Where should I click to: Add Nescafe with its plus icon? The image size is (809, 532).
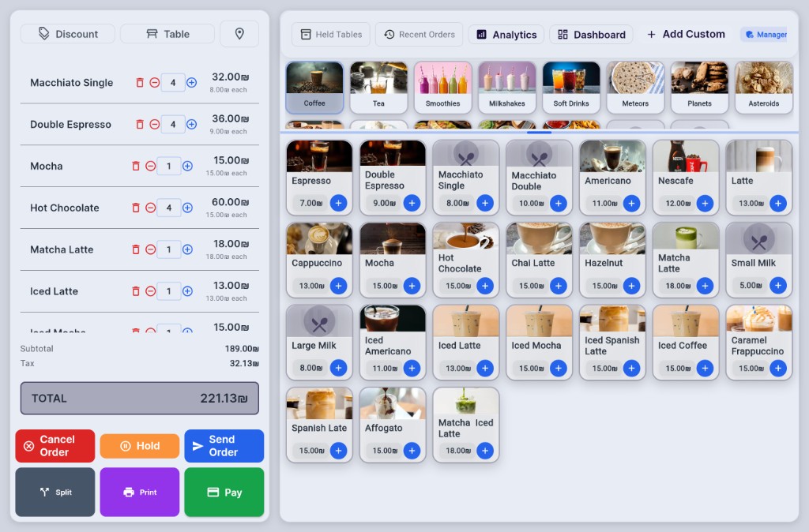tap(705, 203)
